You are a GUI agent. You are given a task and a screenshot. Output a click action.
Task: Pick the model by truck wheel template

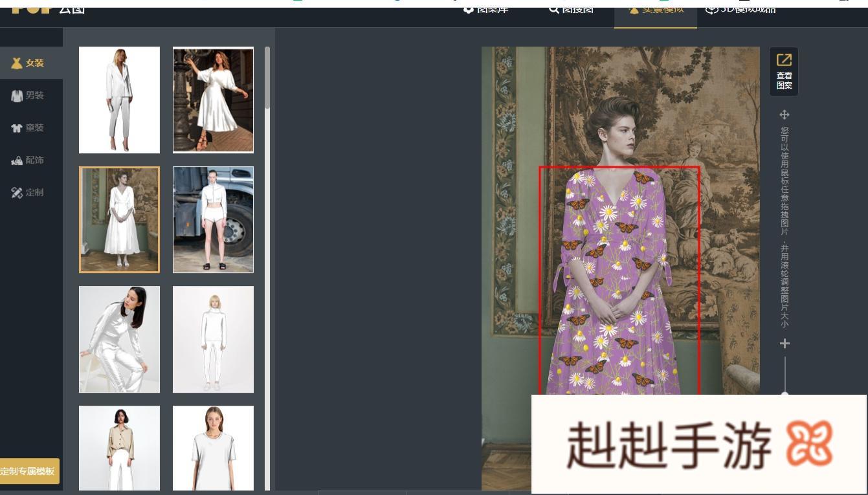[x=213, y=219]
